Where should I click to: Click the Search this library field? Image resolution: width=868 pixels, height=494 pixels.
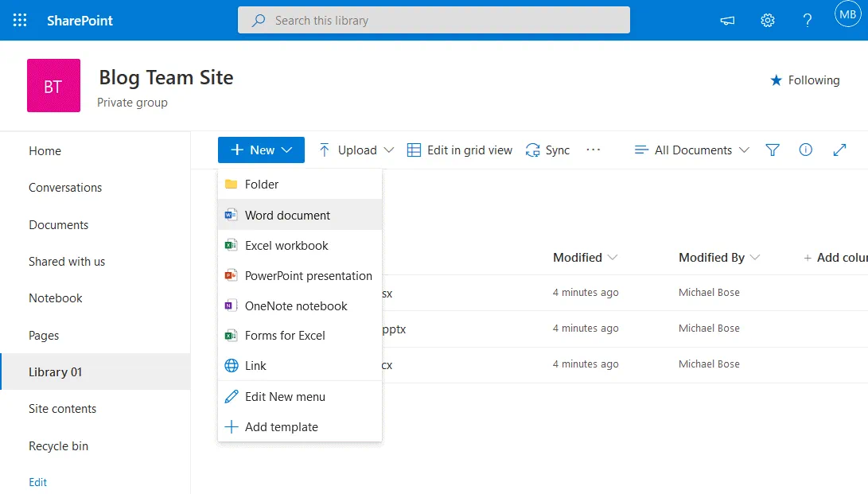click(434, 21)
